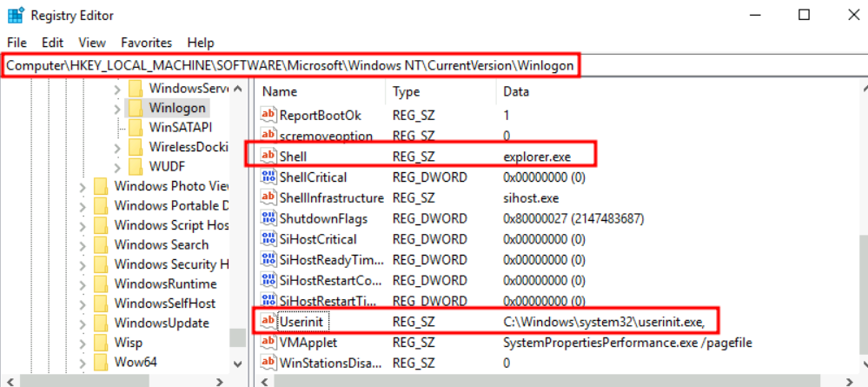Maximize the Registry Editor window
This screenshot has width=868, height=387.
[805, 15]
